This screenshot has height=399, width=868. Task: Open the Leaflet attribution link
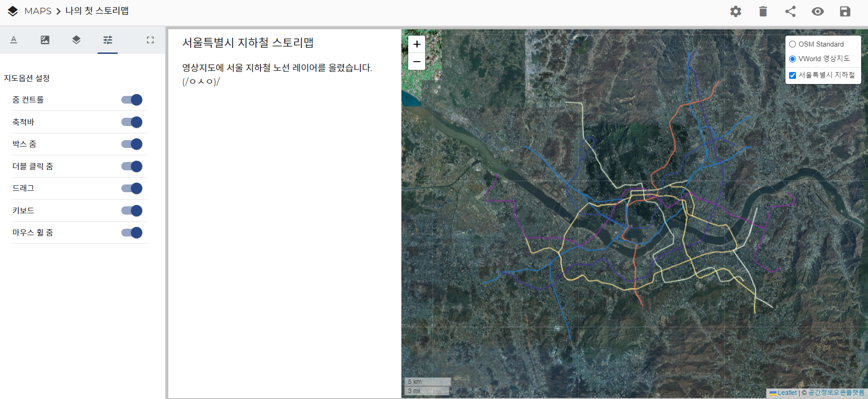coord(787,393)
